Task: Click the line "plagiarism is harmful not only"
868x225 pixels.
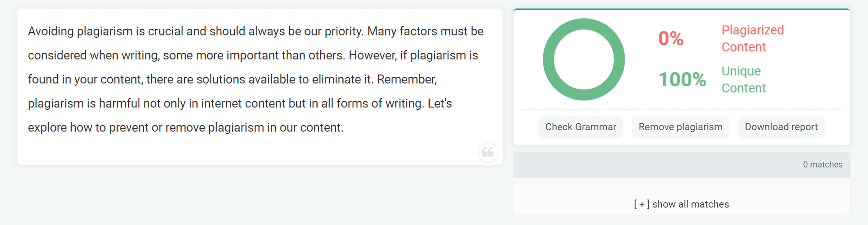Action: (240, 103)
